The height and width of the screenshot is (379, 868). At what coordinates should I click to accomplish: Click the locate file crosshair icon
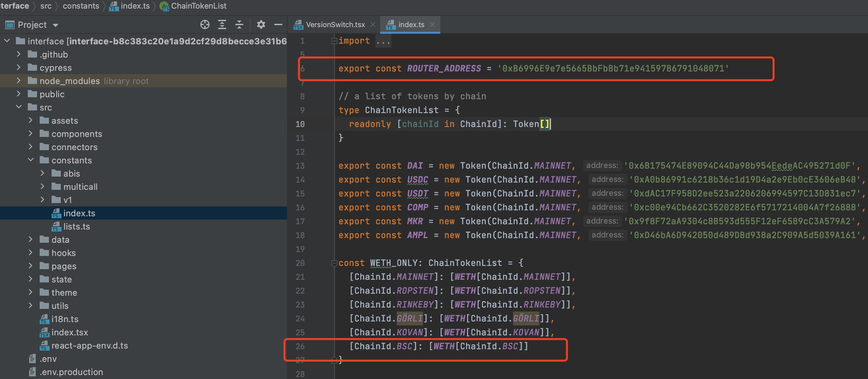coord(205,24)
